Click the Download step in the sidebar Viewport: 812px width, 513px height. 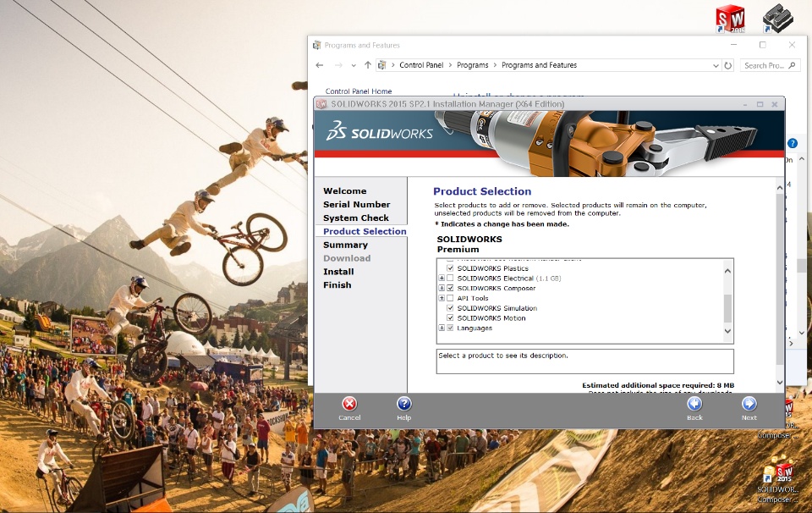347,258
